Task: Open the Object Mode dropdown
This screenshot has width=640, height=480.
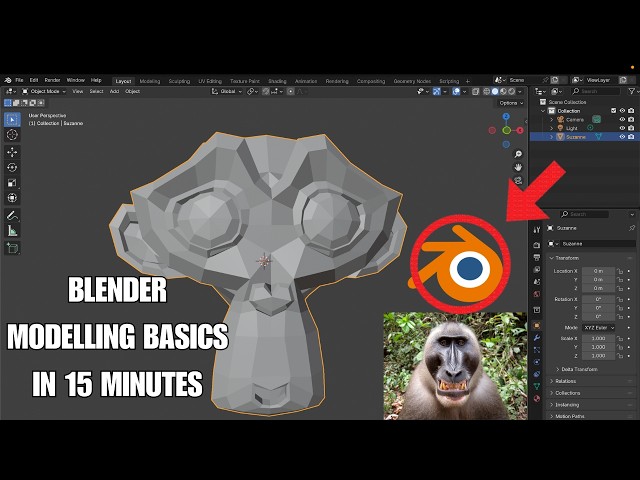Action: (44, 91)
